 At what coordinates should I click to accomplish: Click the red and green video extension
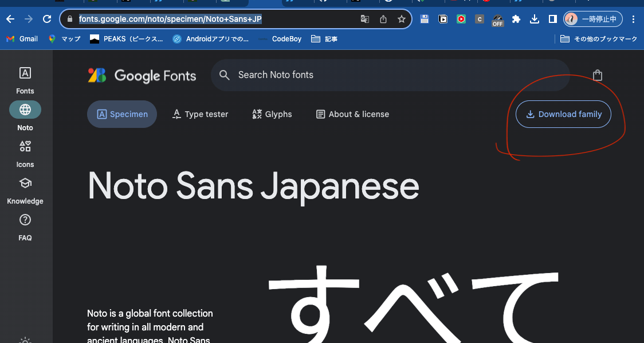click(x=461, y=19)
